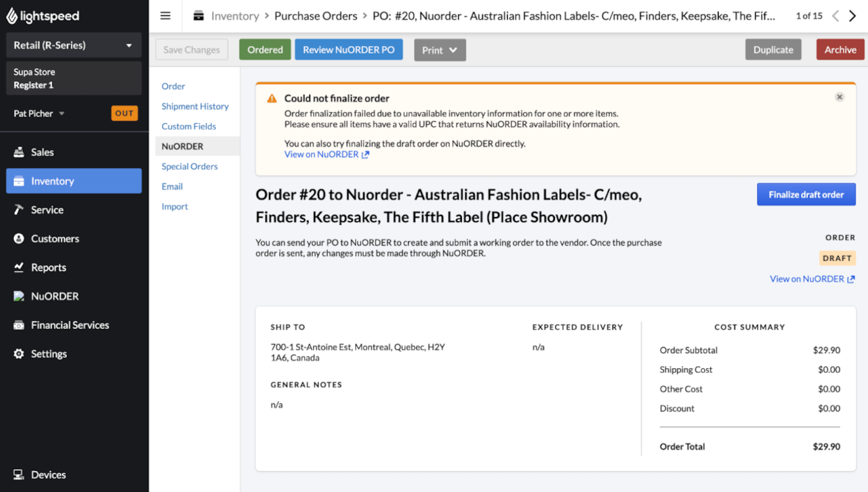Open the Print dropdown button
Viewport: 868px width, 492px height.
[440, 50]
